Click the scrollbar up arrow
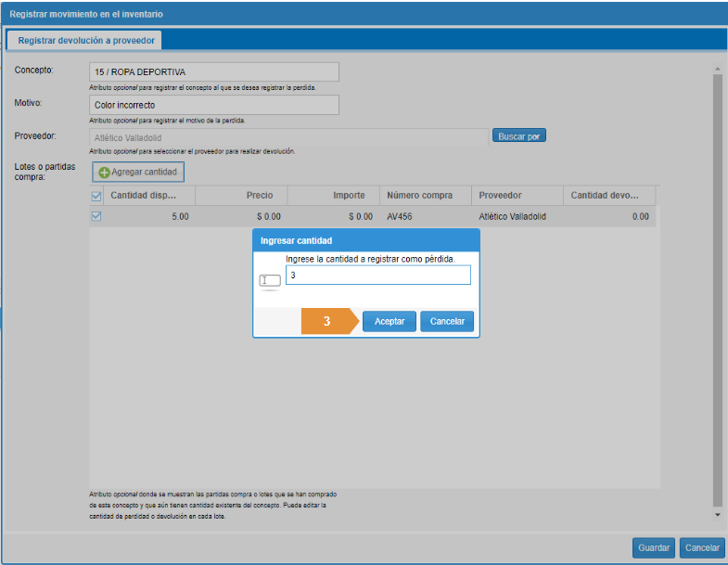This screenshot has width=728, height=565. [717, 69]
